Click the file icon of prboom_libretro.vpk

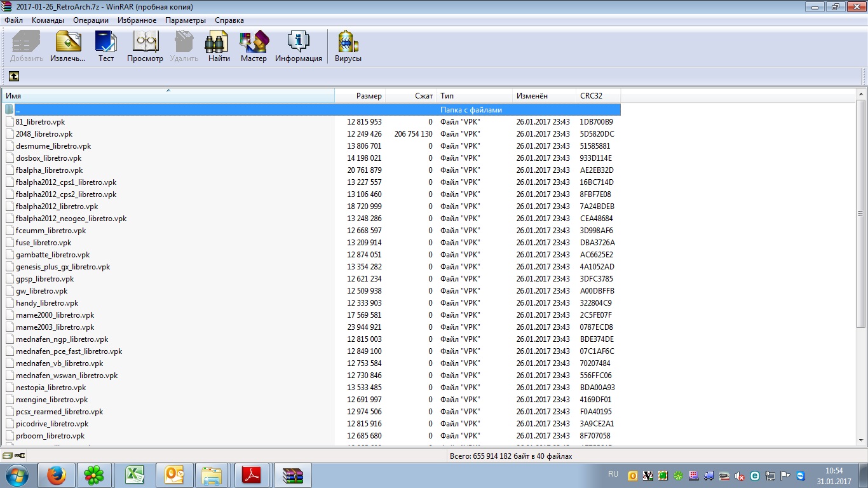(x=10, y=436)
